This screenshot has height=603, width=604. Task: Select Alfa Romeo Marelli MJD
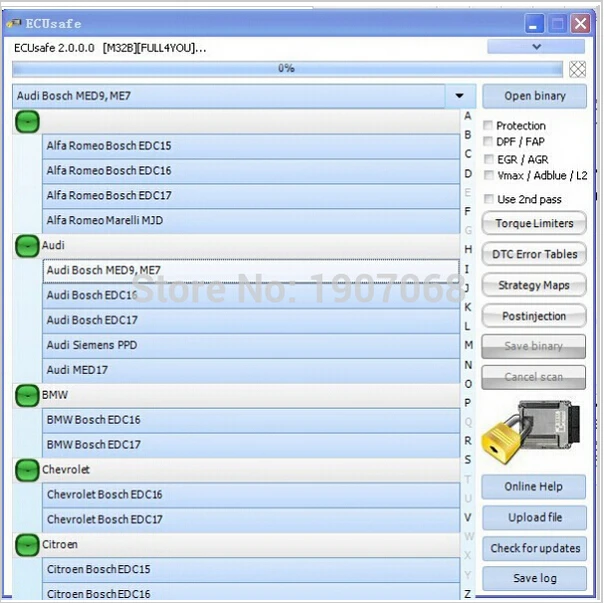point(251,220)
